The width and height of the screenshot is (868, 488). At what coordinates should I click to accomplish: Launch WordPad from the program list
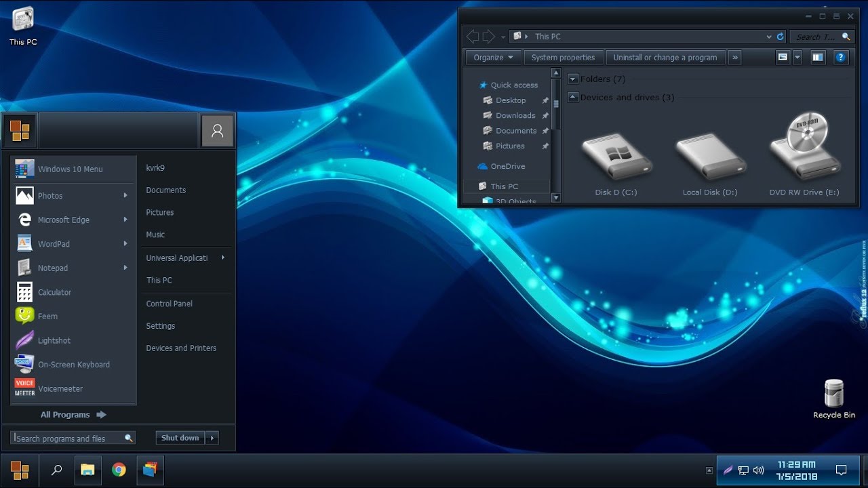point(73,244)
